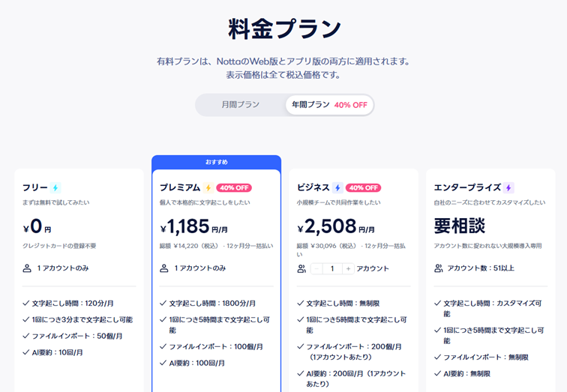The height and width of the screenshot is (392, 567).
Task: Switch to the 月間プラン billing toggle
Action: (x=240, y=105)
